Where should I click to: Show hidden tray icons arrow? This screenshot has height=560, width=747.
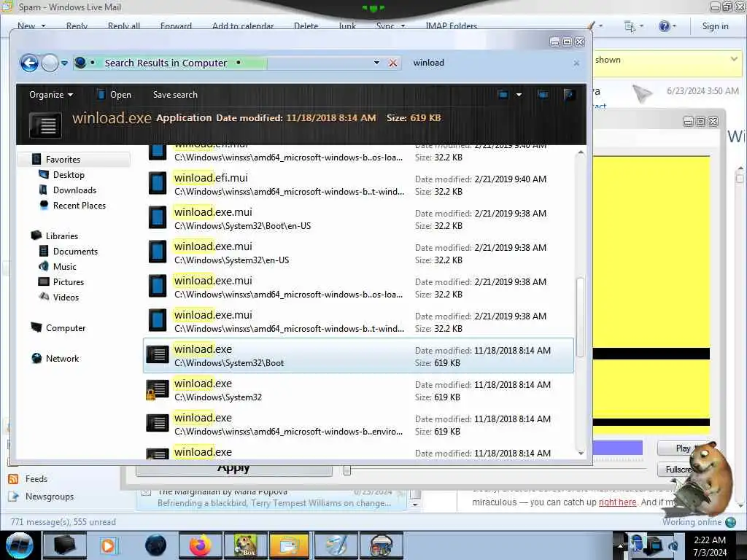coord(620,546)
